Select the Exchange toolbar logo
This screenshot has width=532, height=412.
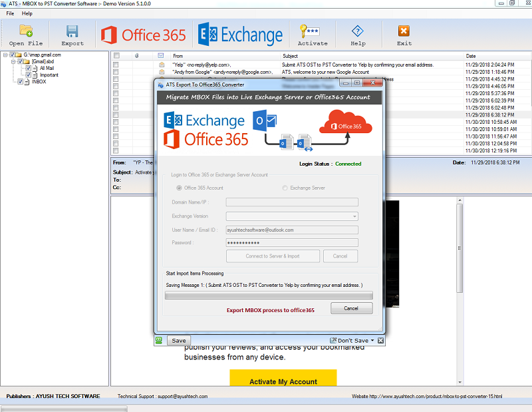240,35
